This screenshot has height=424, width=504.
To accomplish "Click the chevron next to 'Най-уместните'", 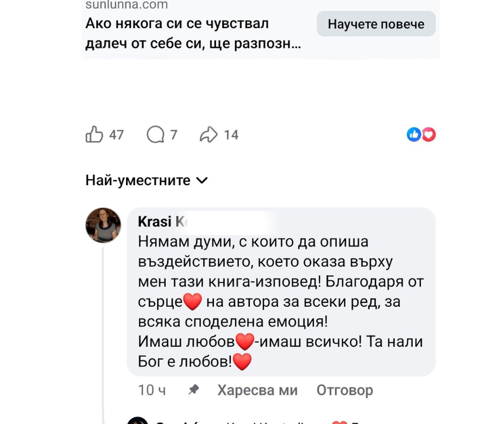I will [x=201, y=180].
